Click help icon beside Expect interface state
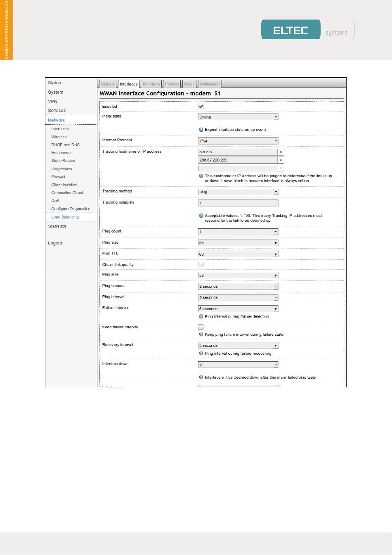The height and width of the screenshot is (555, 392). (x=201, y=130)
